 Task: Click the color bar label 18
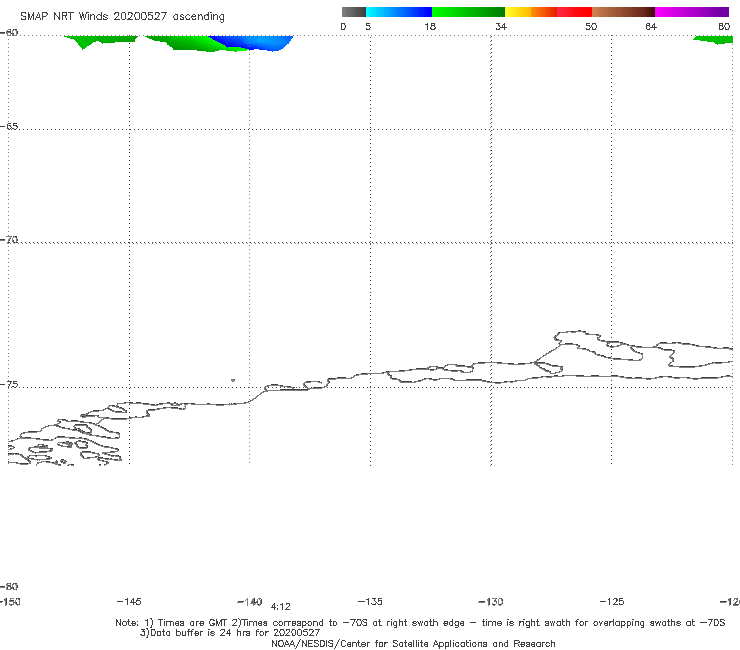click(430, 26)
